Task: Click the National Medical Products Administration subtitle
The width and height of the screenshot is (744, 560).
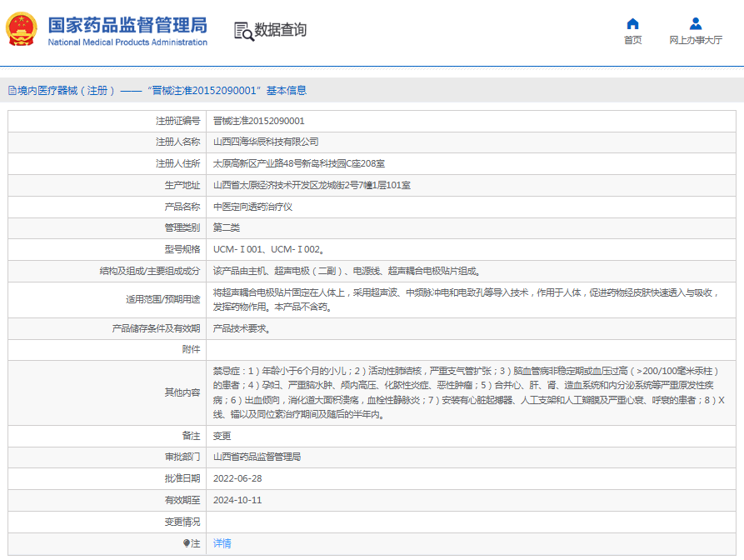Action: point(127,42)
